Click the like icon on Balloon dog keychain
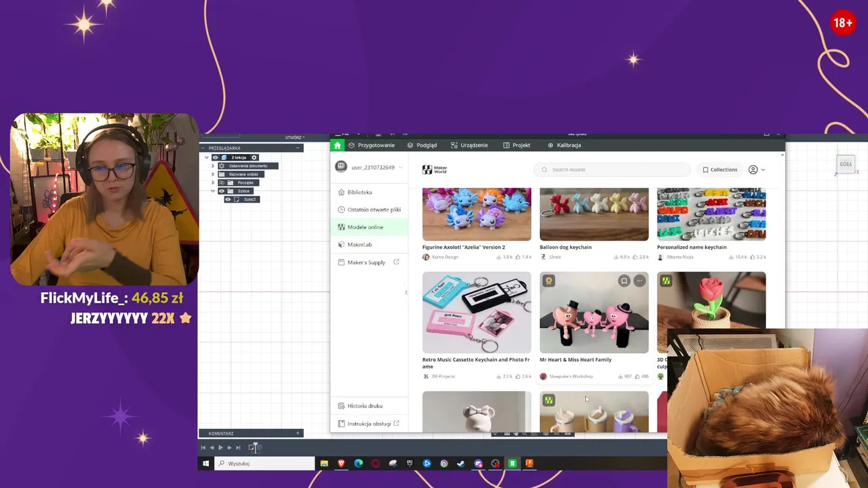 coord(636,258)
